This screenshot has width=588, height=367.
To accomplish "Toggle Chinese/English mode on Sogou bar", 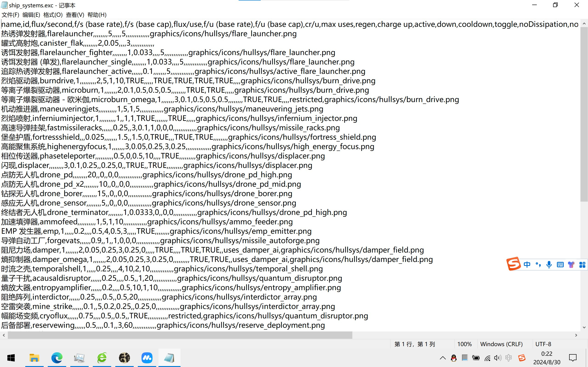I will coord(527,264).
